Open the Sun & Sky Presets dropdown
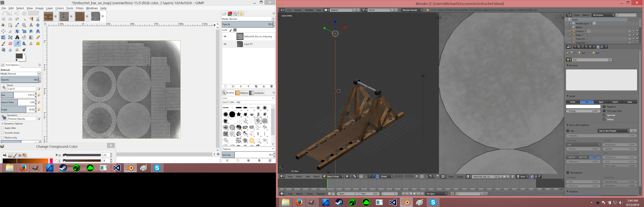Screen dimensions: 644x207 click(x=613, y=130)
